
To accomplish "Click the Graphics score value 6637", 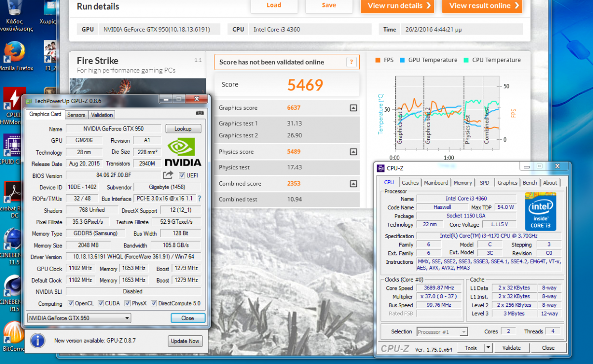I will [294, 108].
